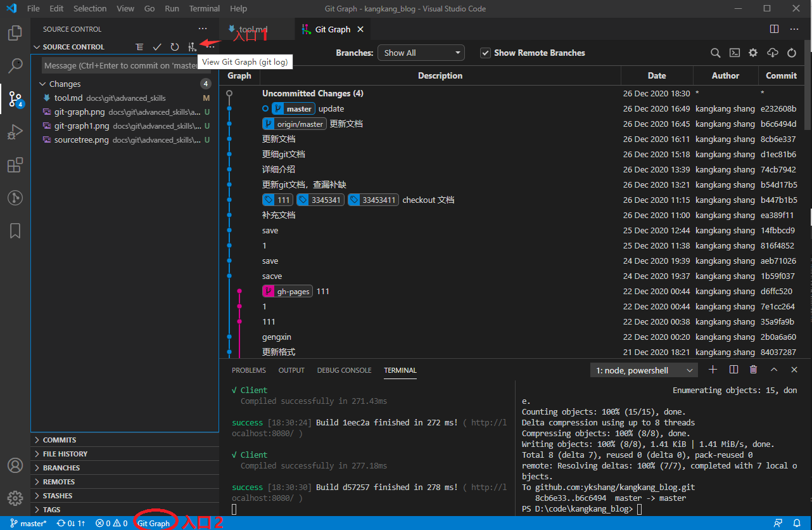Select the Source Control activity bar icon
Viewport: 812px width, 530px height.
tap(15, 98)
